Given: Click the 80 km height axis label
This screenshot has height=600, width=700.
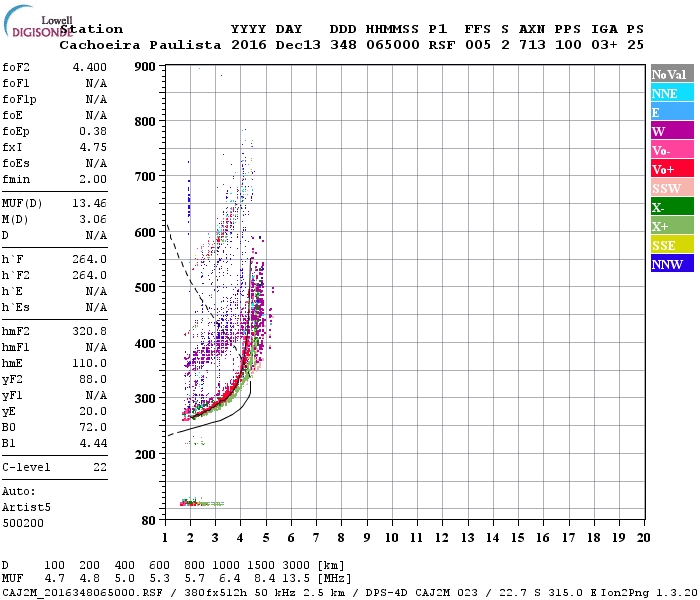Looking at the screenshot, I should click(x=148, y=521).
